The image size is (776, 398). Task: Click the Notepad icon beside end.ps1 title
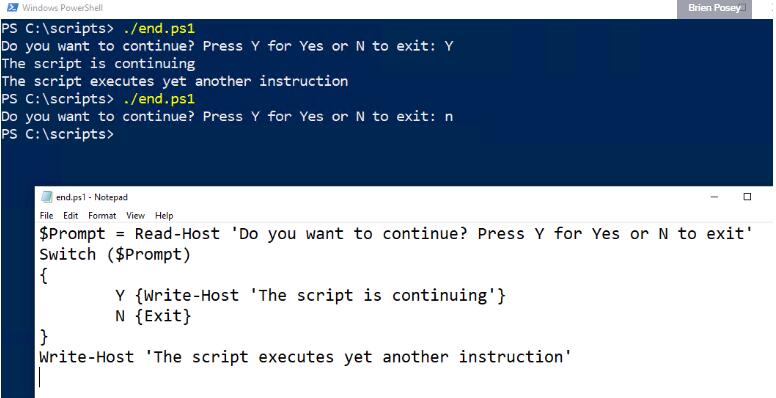[x=47, y=197]
